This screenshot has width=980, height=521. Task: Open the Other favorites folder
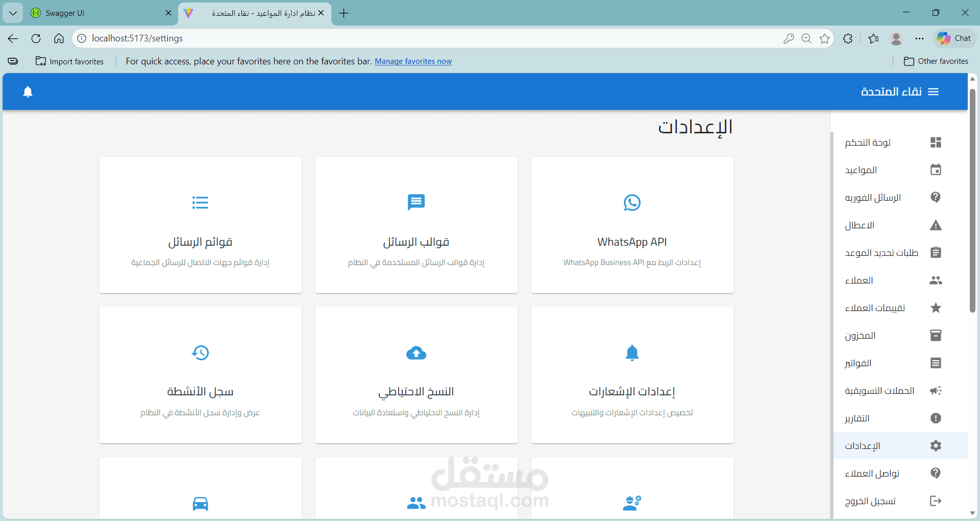coord(936,61)
